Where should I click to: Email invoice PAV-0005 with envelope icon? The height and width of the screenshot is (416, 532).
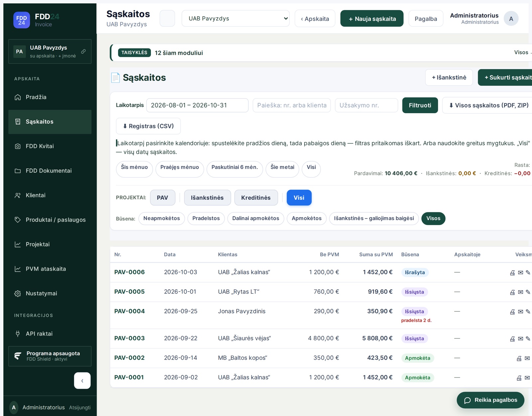[520, 292]
